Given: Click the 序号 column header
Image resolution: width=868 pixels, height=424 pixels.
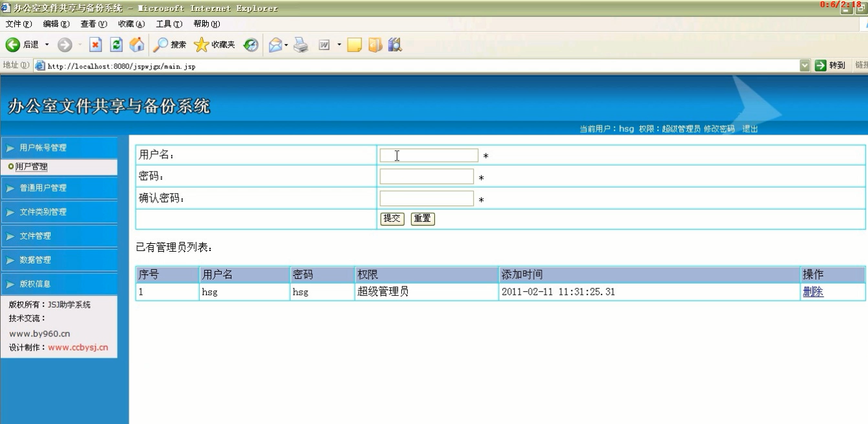Looking at the screenshot, I should click(x=168, y=274).
